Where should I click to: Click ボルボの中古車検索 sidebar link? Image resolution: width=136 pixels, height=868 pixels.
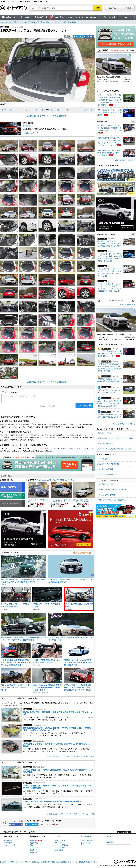click(x=105, y=469)
